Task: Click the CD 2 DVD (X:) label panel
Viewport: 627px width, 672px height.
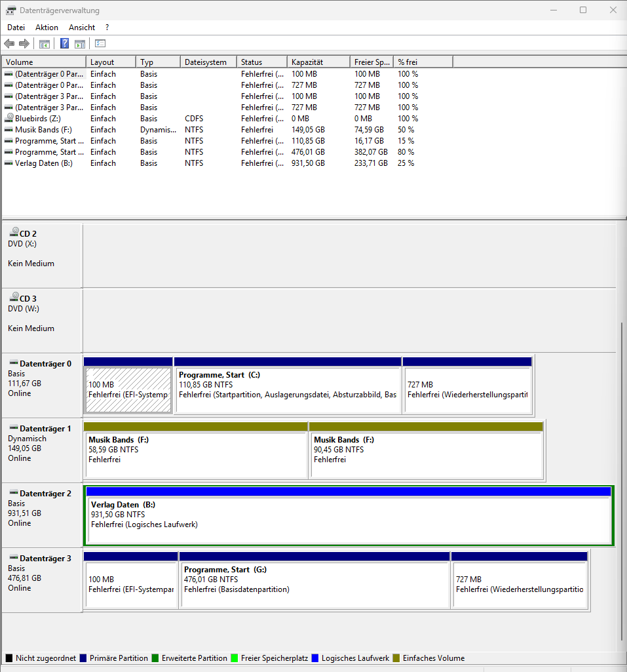Action: (42, 256)
